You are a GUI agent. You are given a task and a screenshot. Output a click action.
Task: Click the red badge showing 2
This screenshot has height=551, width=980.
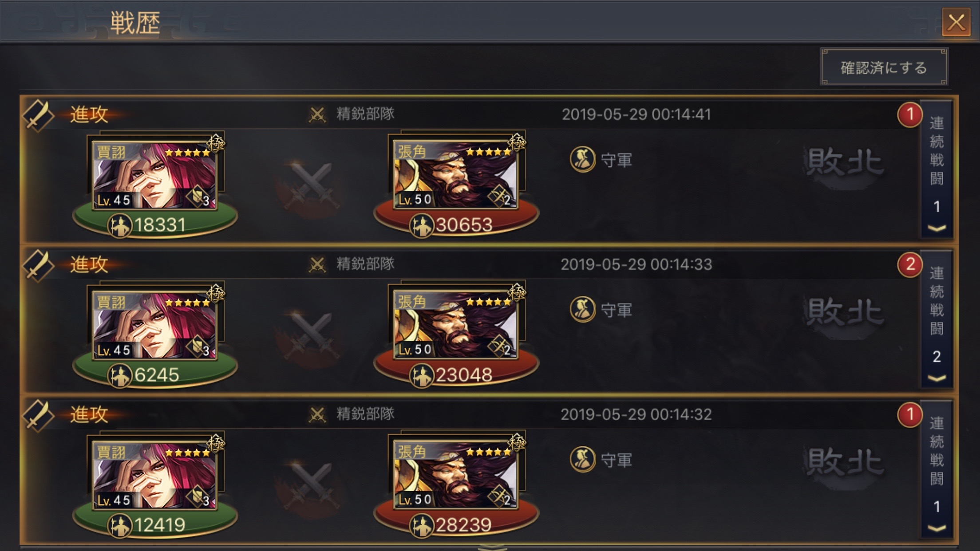(909, 264)
